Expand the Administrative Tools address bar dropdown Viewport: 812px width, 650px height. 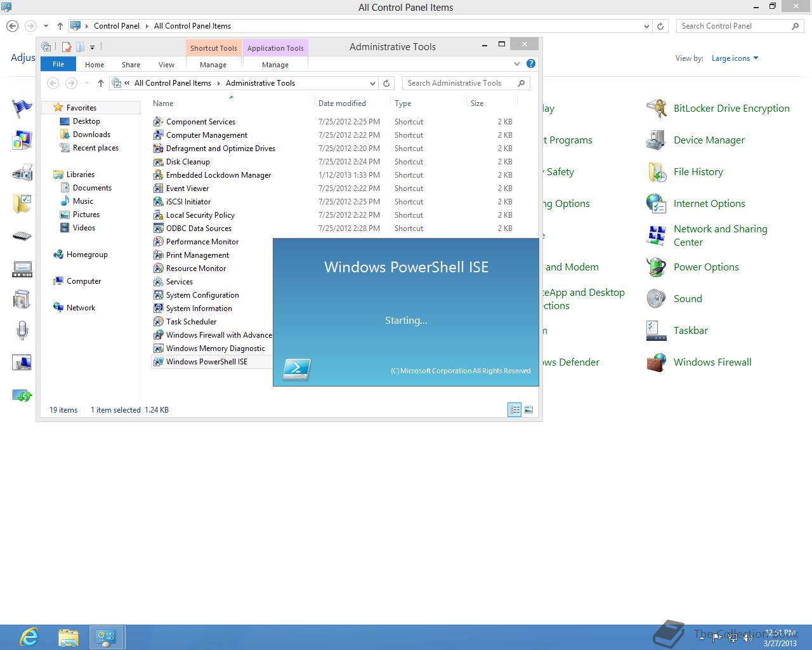pyautogui.click(x=372, y=83)
